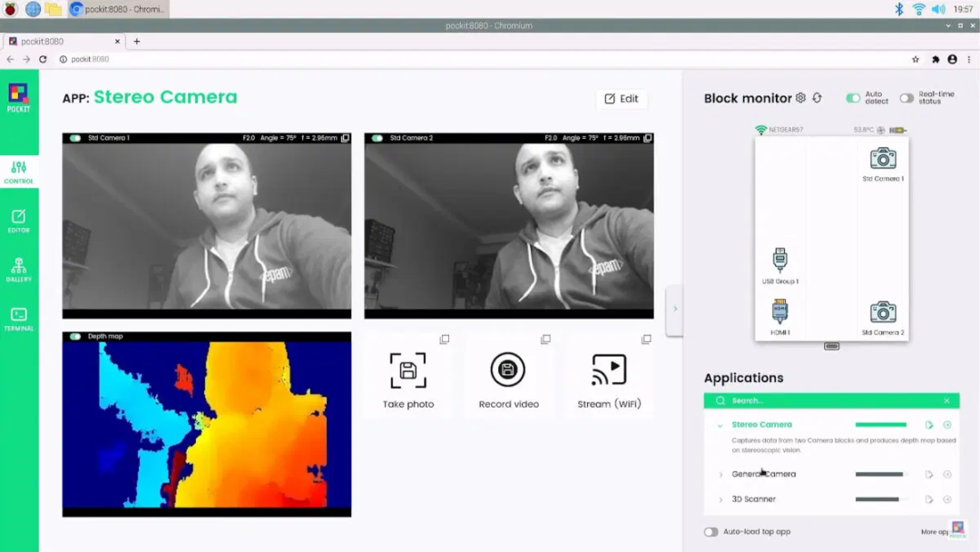Click the Stereo Camera progress bar
Screen dimensions: 980x552
pos(880,425)
